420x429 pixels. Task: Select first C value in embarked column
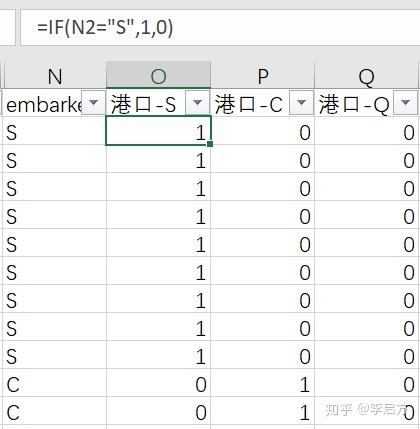54,382
